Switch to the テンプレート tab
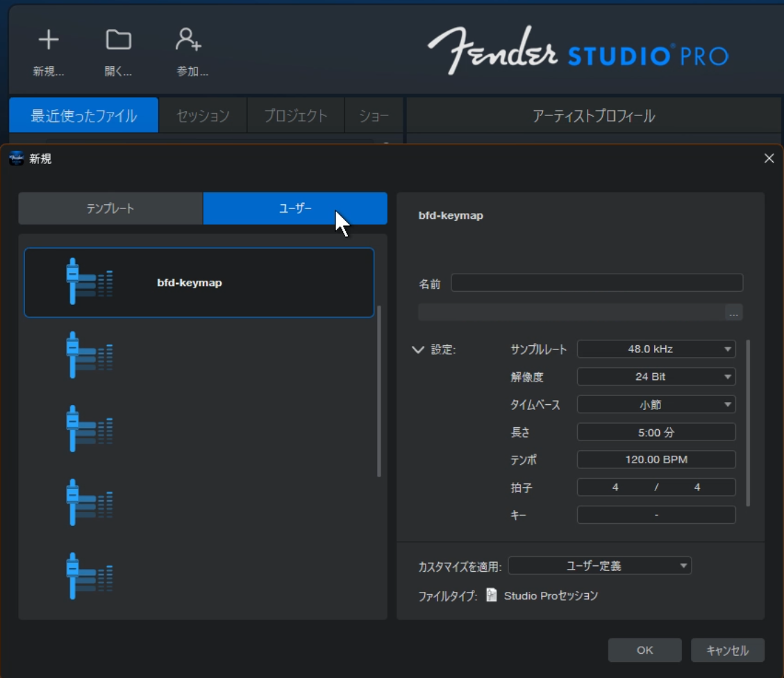This screenshot has width=784, height=678. [111, 208]
